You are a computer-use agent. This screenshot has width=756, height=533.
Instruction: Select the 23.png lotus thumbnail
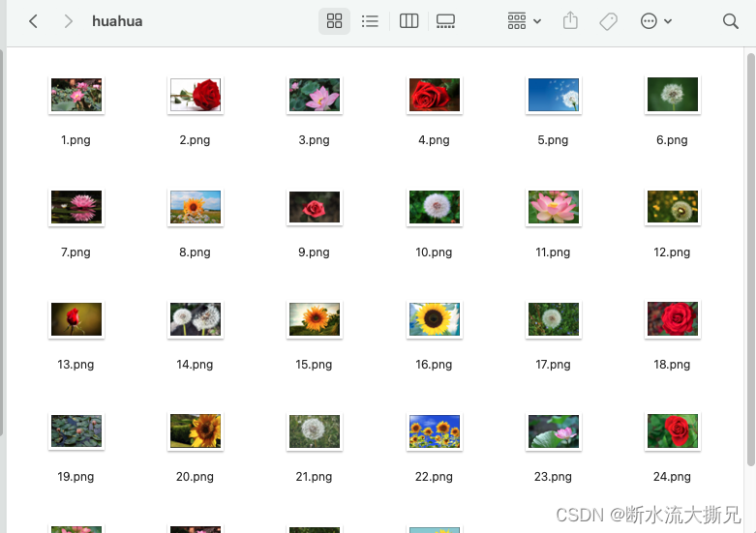click(554, 431)
